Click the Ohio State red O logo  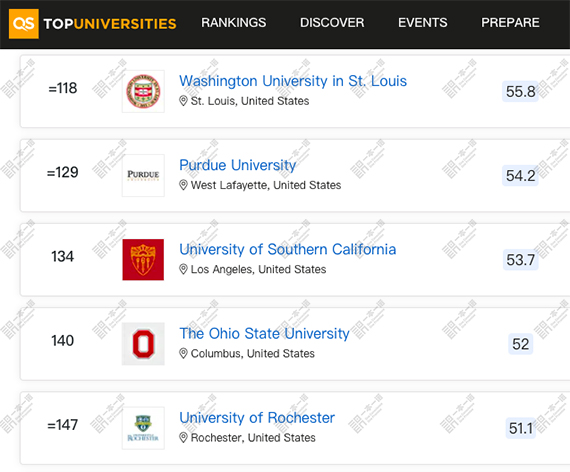pos(143,344)
